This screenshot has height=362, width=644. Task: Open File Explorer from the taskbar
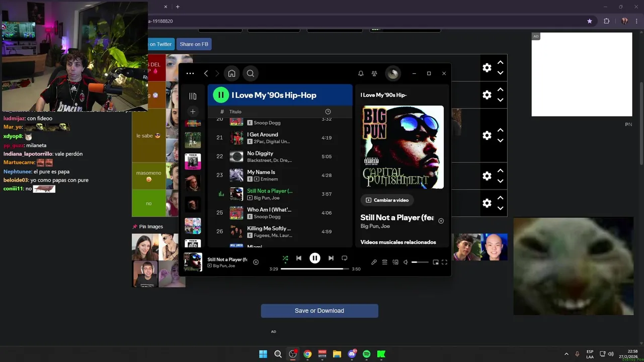(337, 354)
